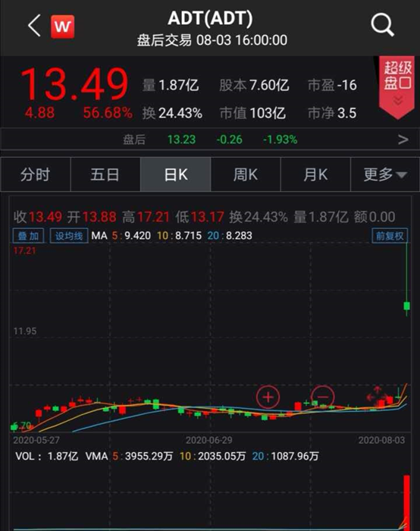Tap date label 2020-06-29

point(208,440)
